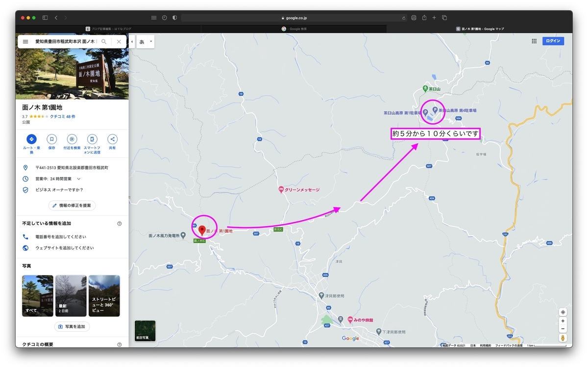
Task: Zoom out the map with minus button
Action: [563, 328]
